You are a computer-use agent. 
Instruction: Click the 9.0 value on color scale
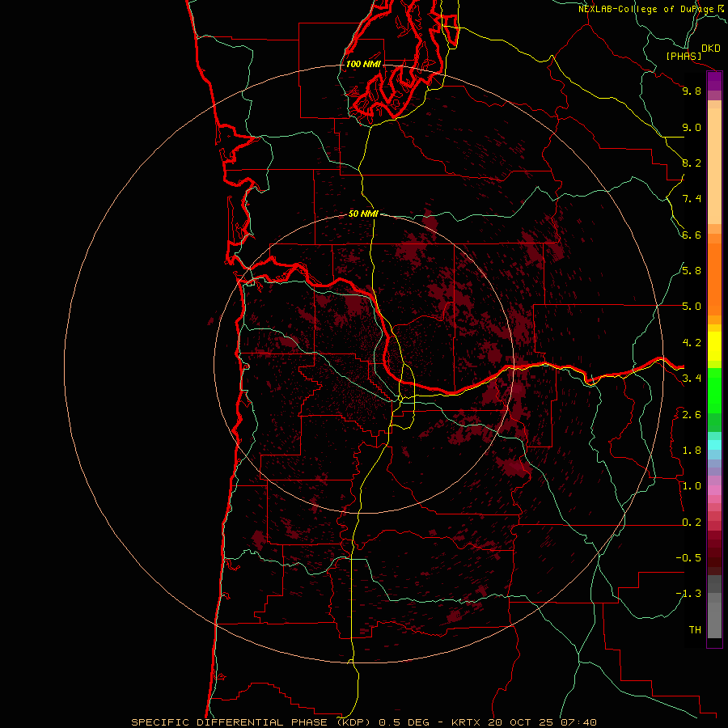(692, 127)
